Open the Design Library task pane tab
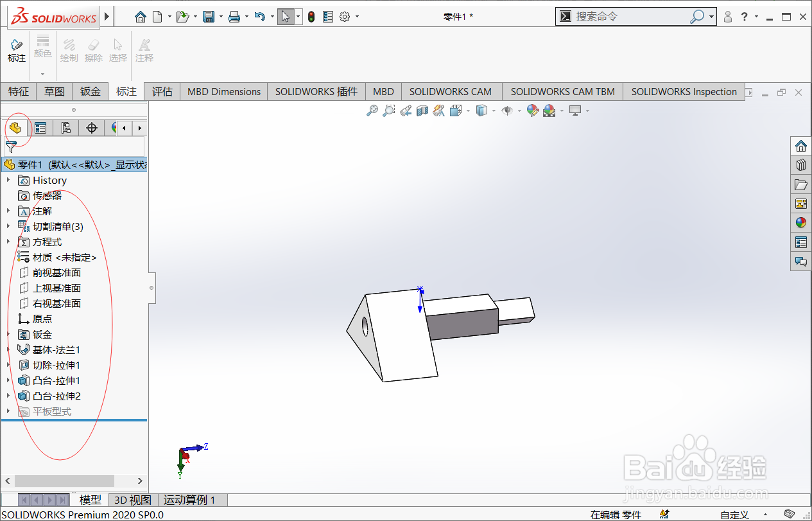This screenshot has width=812, height=521. pos(800,165)
